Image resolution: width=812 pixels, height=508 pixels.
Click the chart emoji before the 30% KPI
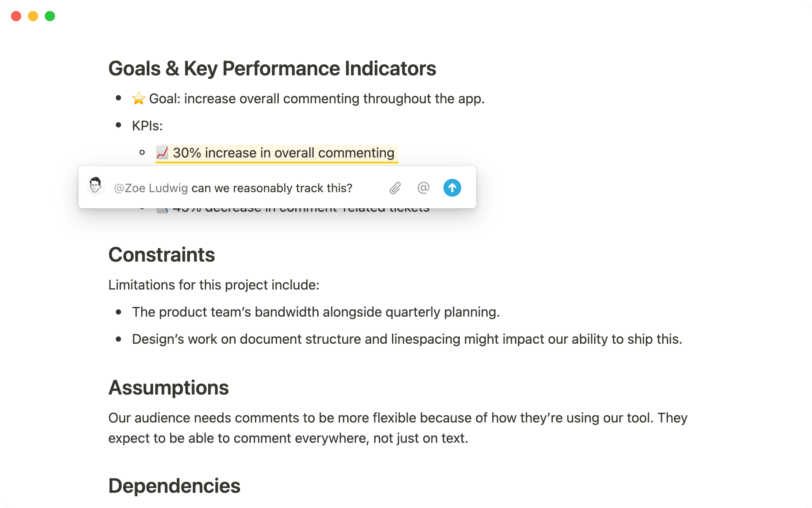[x=162, y=153]
